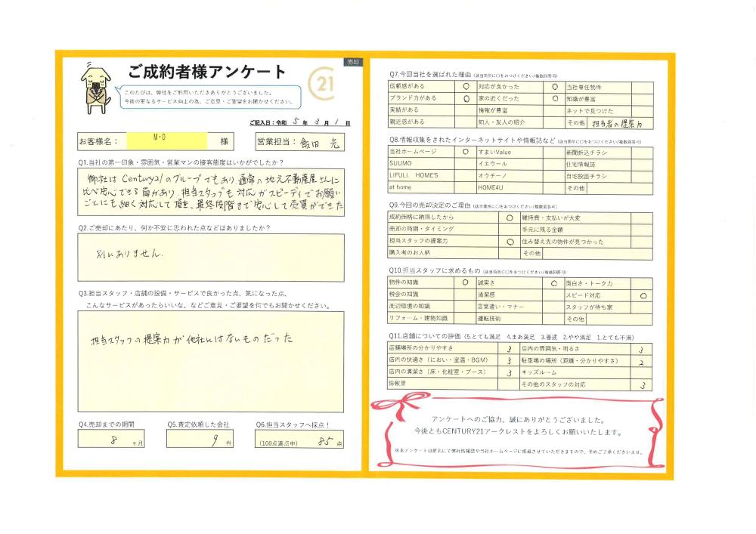
Task: Click the Q2 answer box reading 別にありません
Action: (x=211, y=258)
